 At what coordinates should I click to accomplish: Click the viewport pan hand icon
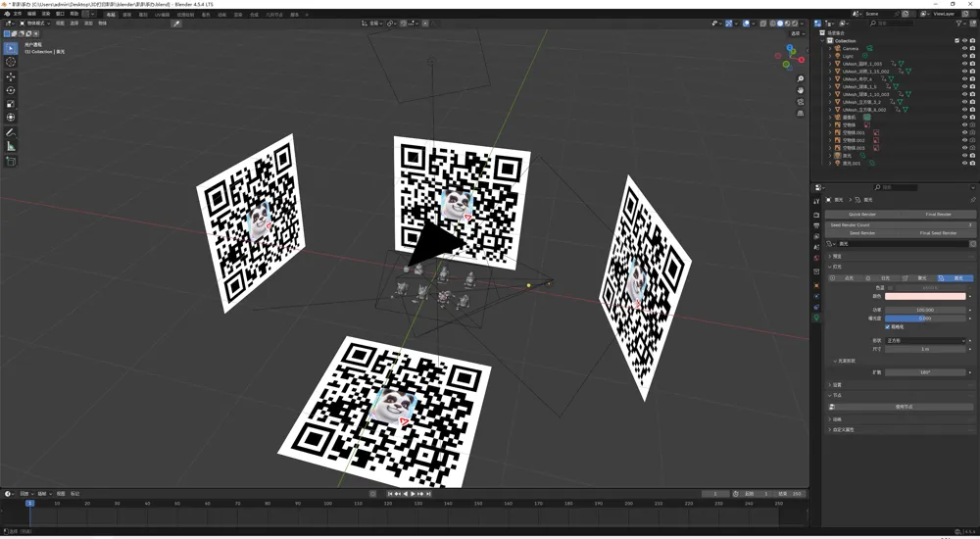(801, 91)
